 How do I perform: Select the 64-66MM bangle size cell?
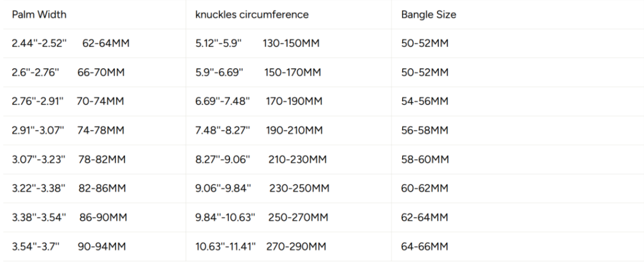[x=425, y=247]
